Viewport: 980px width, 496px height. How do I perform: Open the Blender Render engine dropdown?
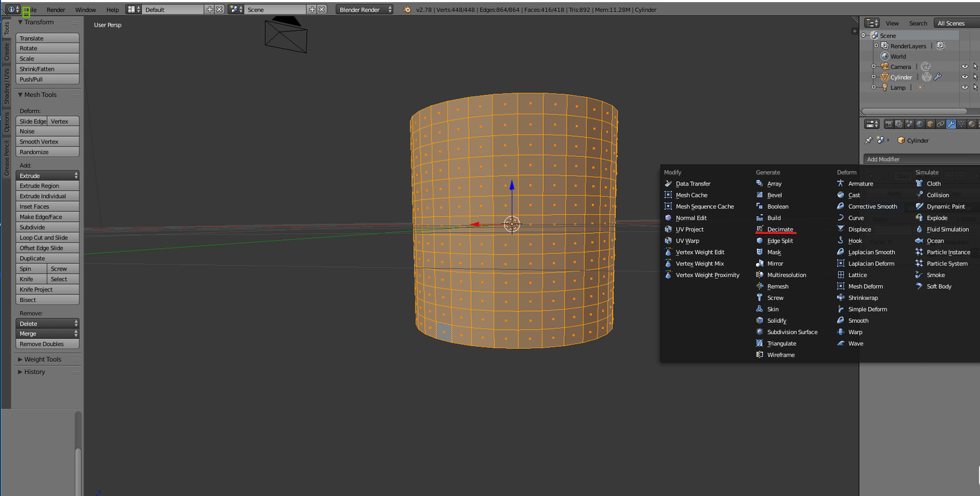[364, 10]
